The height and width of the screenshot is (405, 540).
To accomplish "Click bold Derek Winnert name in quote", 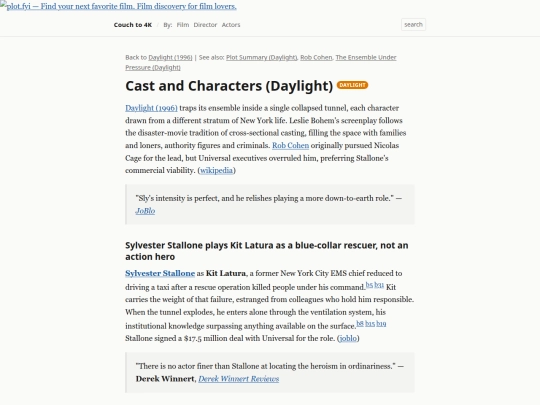I will [165, 379].
